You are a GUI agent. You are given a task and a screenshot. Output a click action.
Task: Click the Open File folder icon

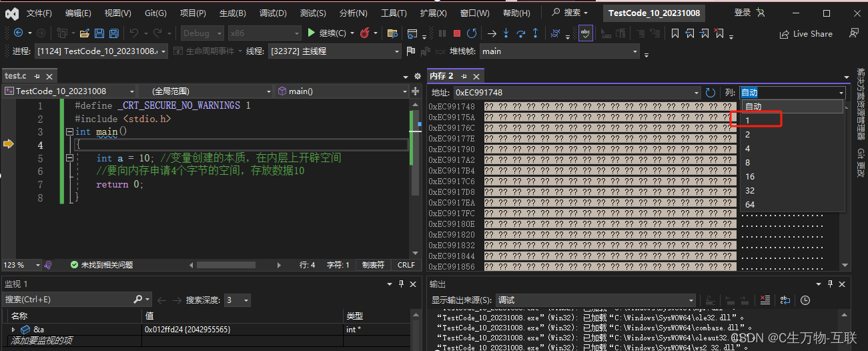coord(84,33)
